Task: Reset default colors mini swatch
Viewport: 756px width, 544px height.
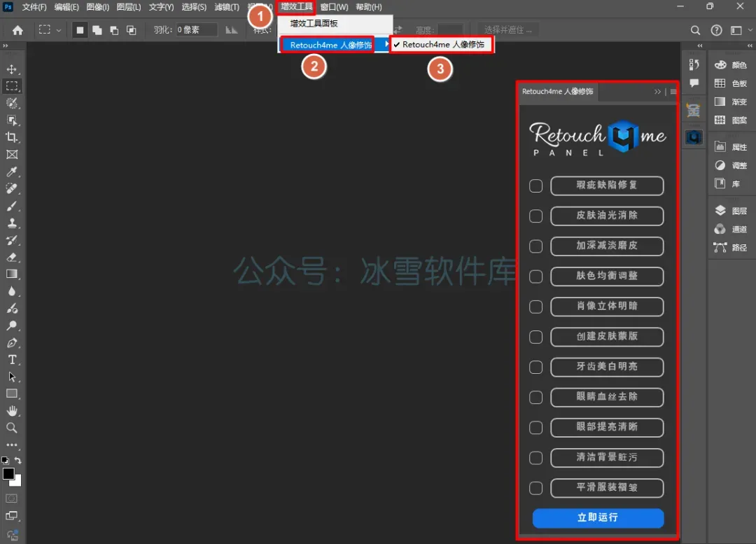Action: (6, 461)
